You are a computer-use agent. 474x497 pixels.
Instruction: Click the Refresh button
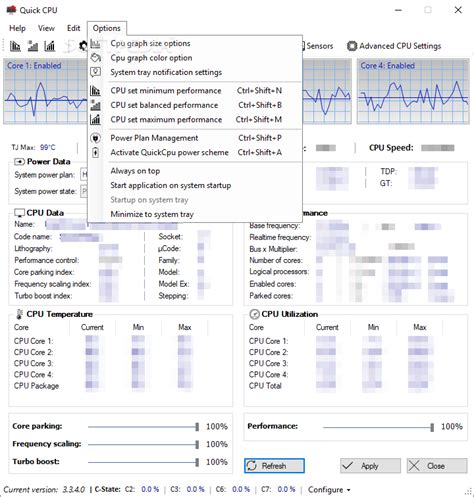pyautogui.click(x=274, y=466)
